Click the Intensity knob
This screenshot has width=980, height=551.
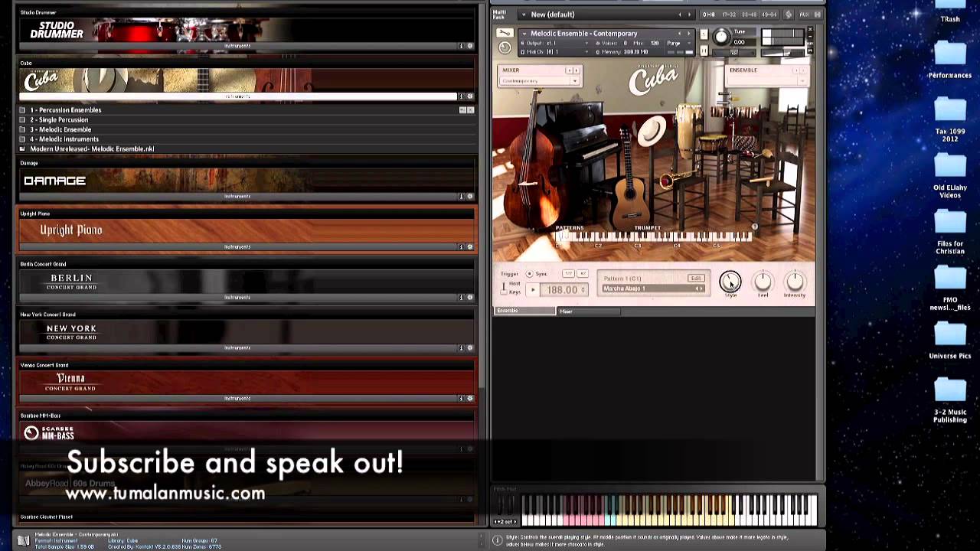pos(795,282)
